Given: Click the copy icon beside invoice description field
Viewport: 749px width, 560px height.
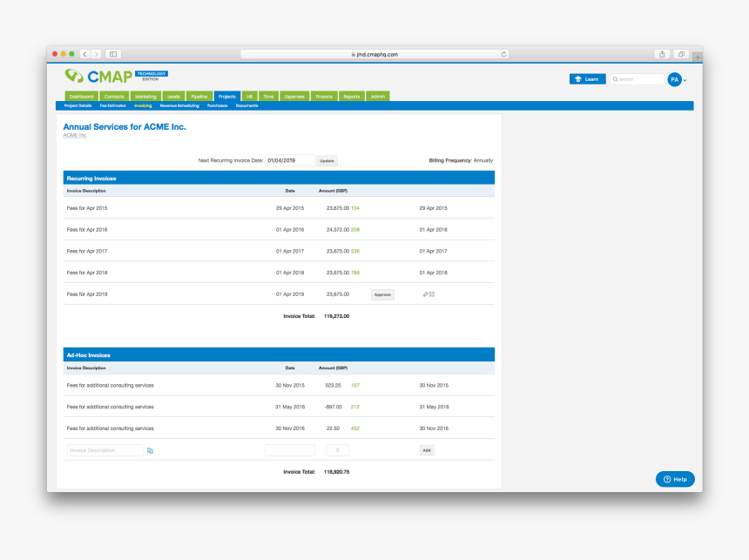Looking at the screenshot, I should [x=151, y=450].
